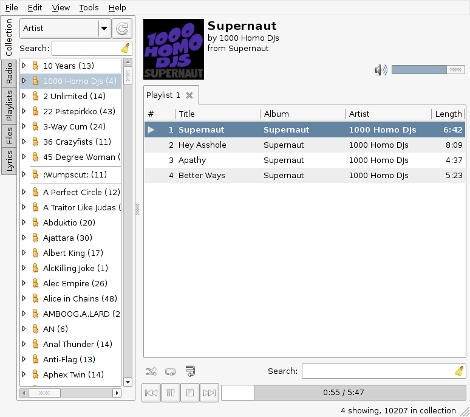Viewport: 470px width, 417px height.
Task: Switch to the Radio side tab
Action: 9,73
